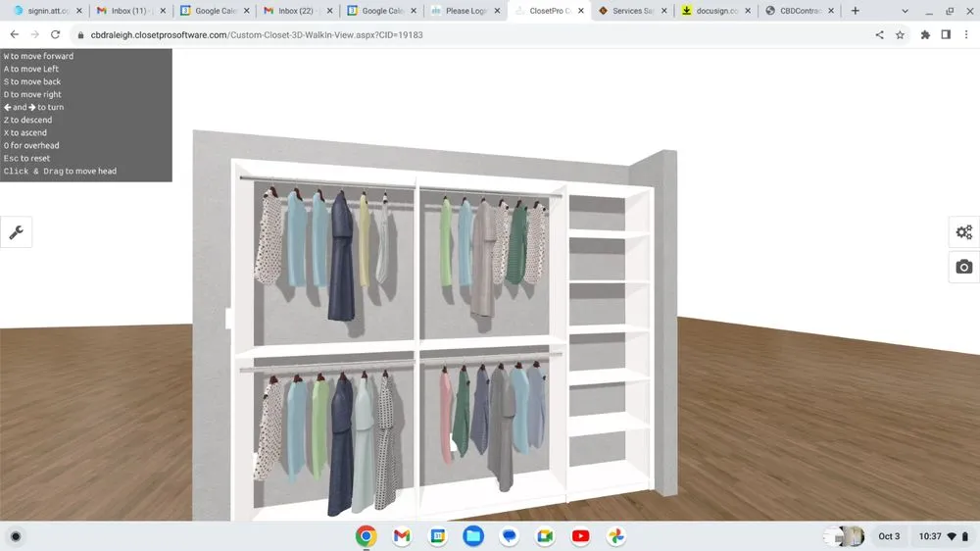Open the browser side panel icon
Viewport: 980px width, 551px height.
click(x=946, y=34)
